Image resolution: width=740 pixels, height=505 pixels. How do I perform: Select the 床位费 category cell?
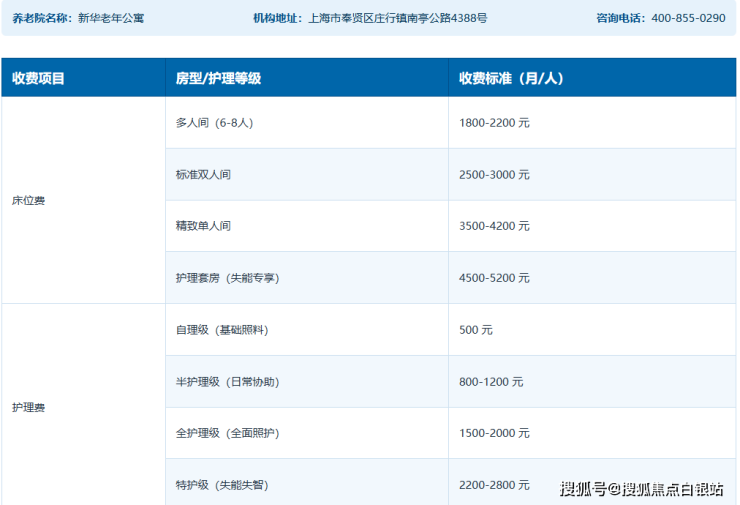coord(84,200)
